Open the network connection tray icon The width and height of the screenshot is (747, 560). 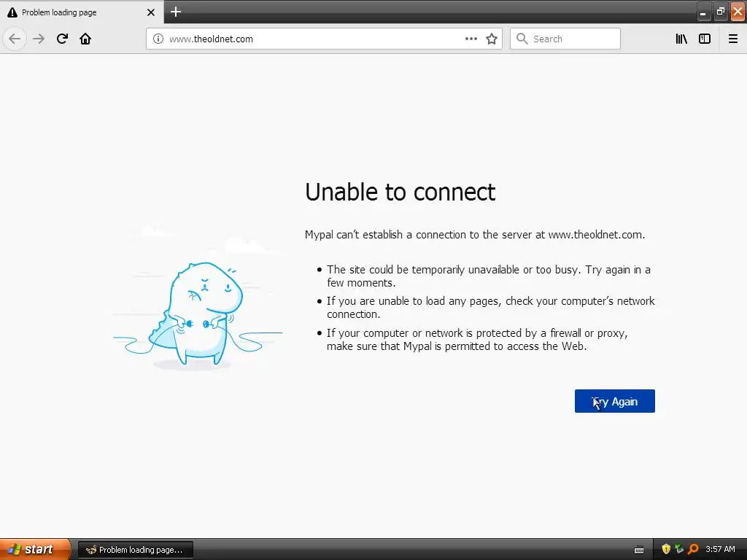coord(679,549)
